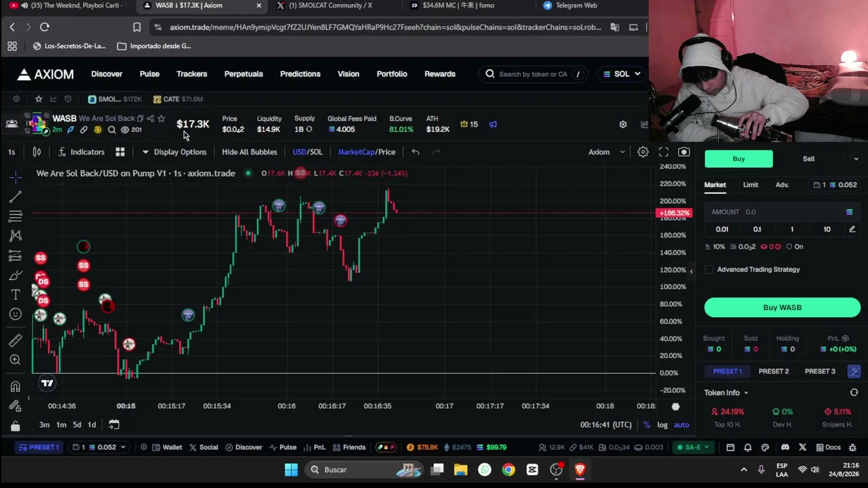Screen dimensions: 868x488
Task: Select the ruler measure tool
Action: pyautogui.click(x=15, y=340)
